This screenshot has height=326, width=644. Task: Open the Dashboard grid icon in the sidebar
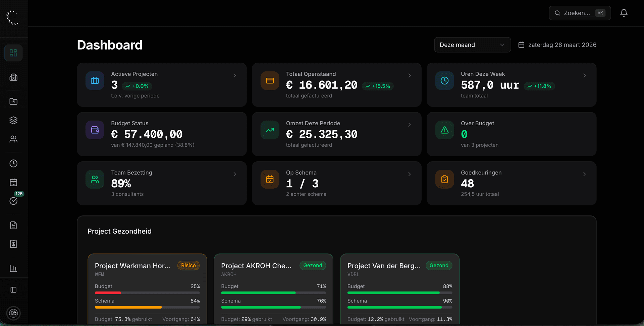click(13, 53)
